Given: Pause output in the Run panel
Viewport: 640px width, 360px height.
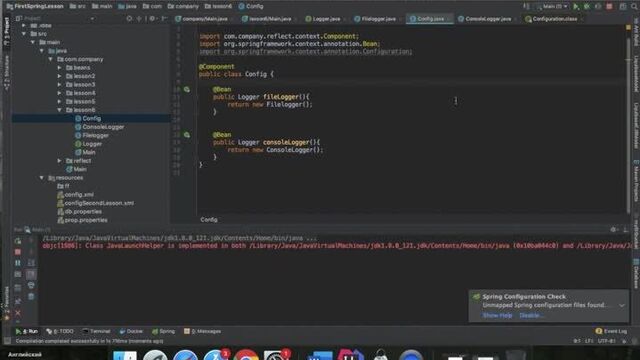Looking at the screenshot, I should coord(18,263).
